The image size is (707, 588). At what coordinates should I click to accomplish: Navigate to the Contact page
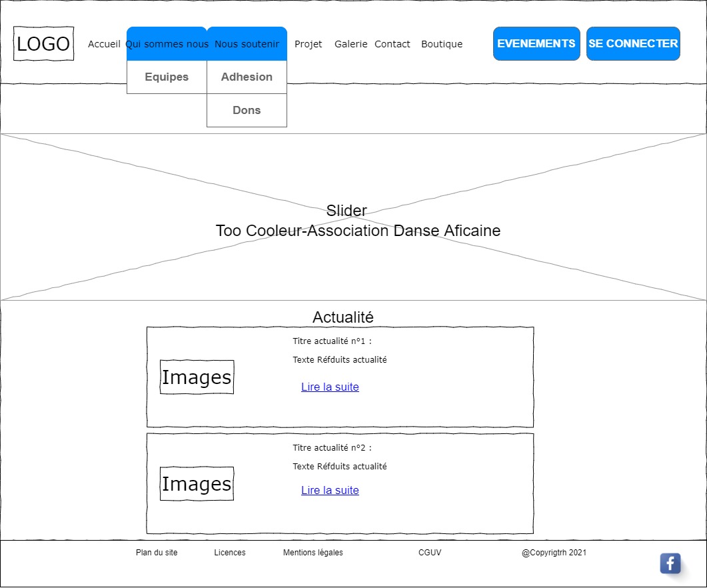pos(392,44)
